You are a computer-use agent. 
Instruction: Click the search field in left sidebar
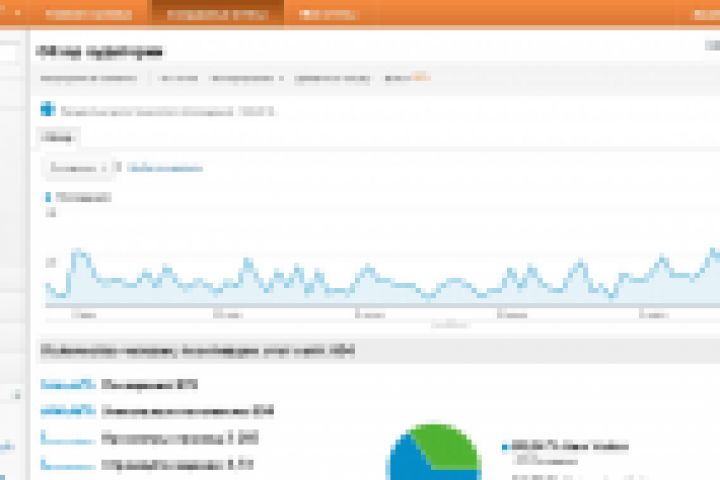8,53
